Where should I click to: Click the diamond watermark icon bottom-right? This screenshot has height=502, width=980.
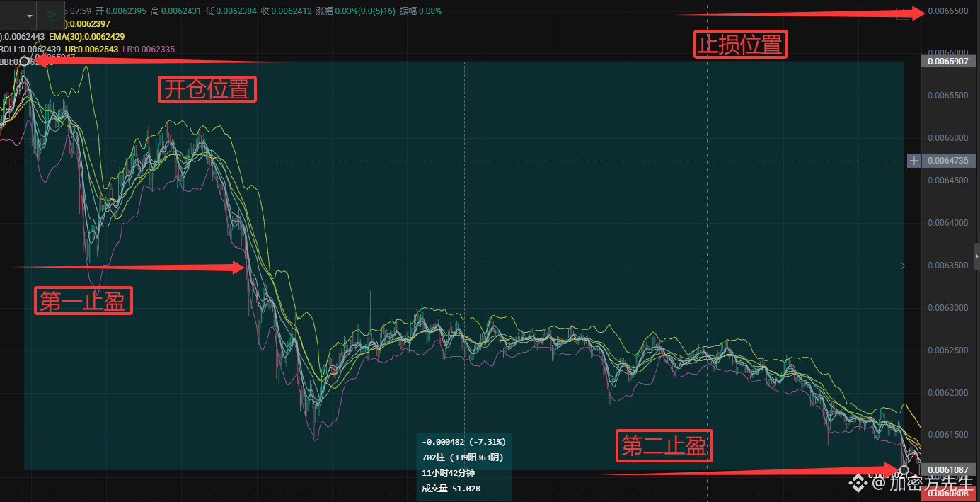[858, 483]
